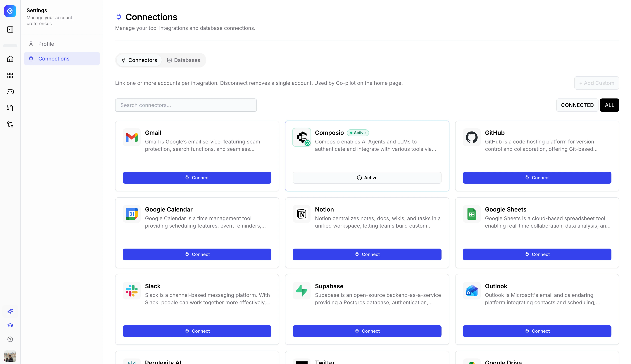Click the Composio logo icon
Image resolution: width=631 pixels, height=364 pixels.
[x=302, y=137]
